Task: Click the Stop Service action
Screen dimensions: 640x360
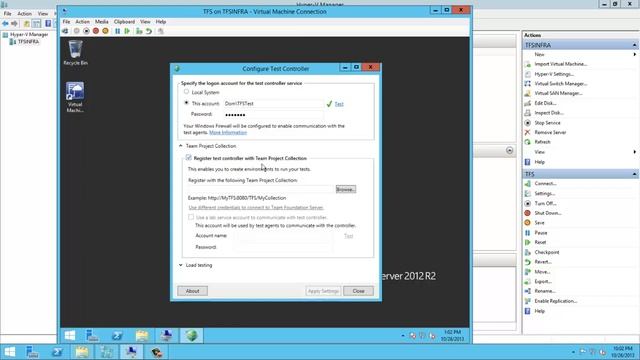Action: click(547, 123)
